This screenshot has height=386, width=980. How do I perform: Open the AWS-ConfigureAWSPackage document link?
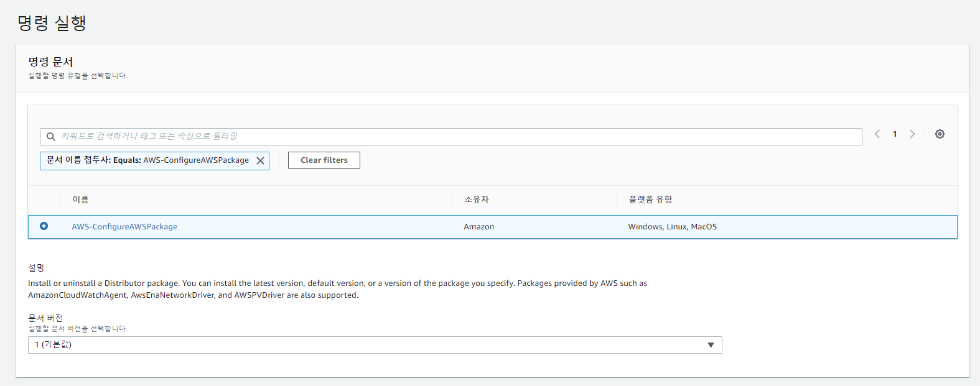click(124, 227)
